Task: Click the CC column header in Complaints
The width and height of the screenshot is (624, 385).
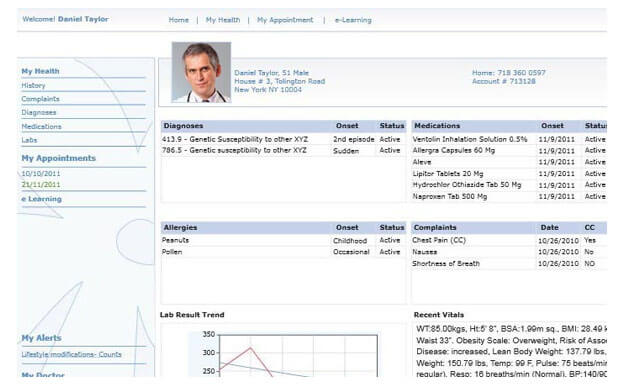Action: coord(589,228)
